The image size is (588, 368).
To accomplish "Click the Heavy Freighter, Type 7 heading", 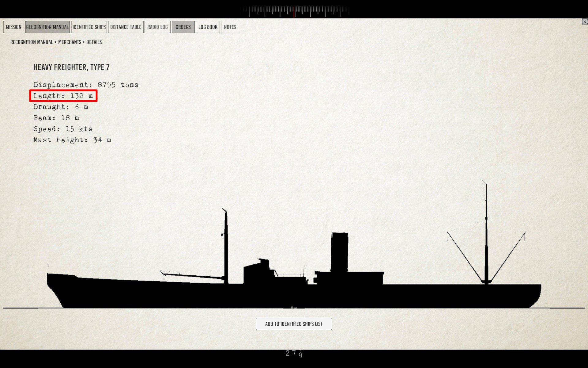I will (x=71, y=67).
